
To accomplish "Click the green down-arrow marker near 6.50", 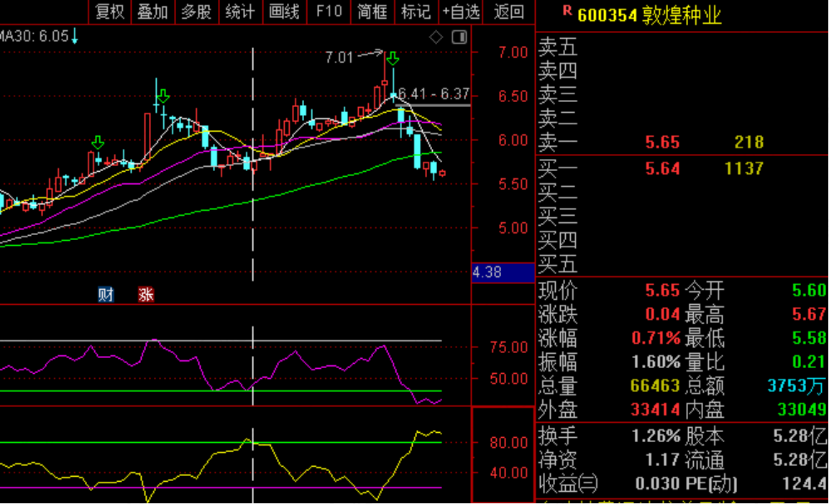I will pyautogui.click(x=162, y=96).
